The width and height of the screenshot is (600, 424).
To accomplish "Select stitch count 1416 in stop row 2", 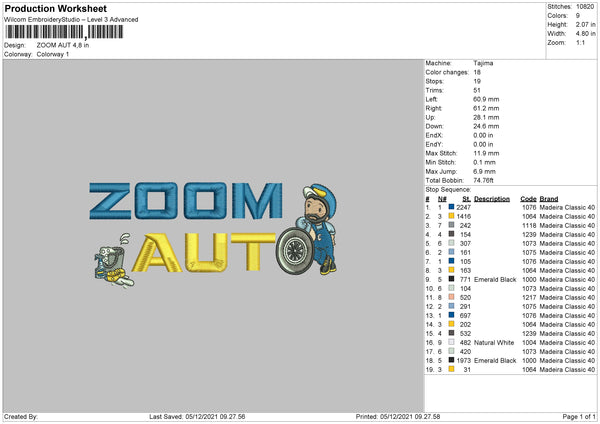I will 463,217.
